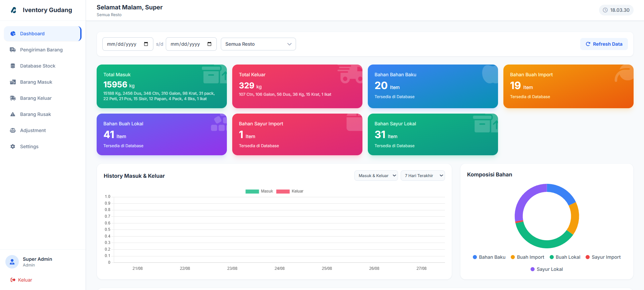
Task: Open the 7 Hari Terakhir range dropdown
Action: (x=423, y=175)
